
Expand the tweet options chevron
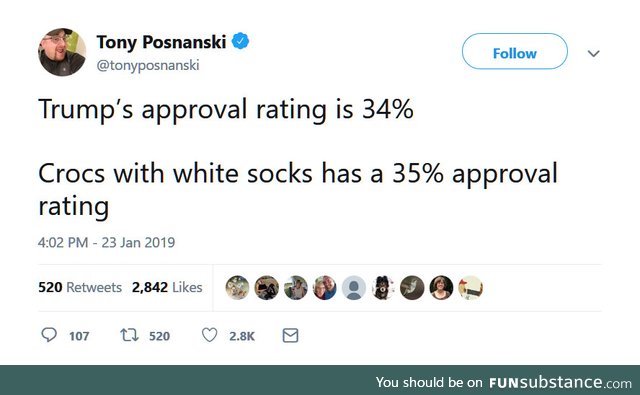pos(593,53)
